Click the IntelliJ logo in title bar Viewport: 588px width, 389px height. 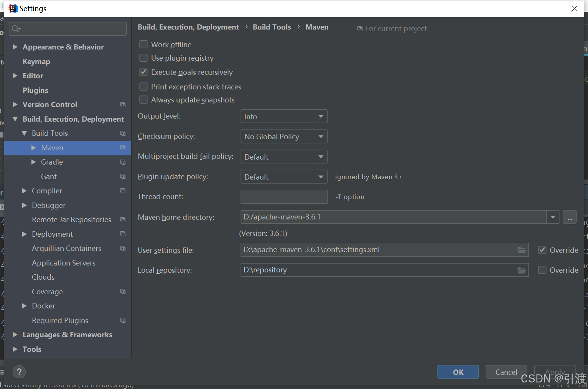tap(13, 8)
